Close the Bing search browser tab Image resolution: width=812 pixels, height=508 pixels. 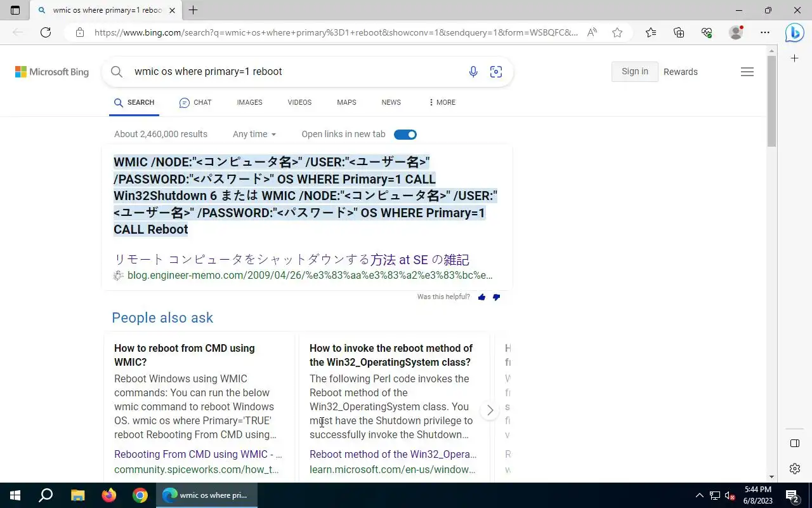point(172,10)
